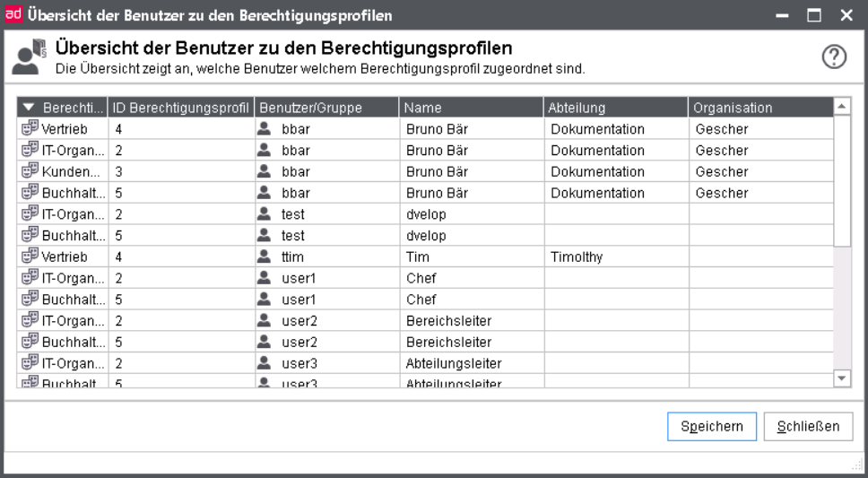
Task: Sort by the Berechti... column header
Action: click(x=63, y=108)
